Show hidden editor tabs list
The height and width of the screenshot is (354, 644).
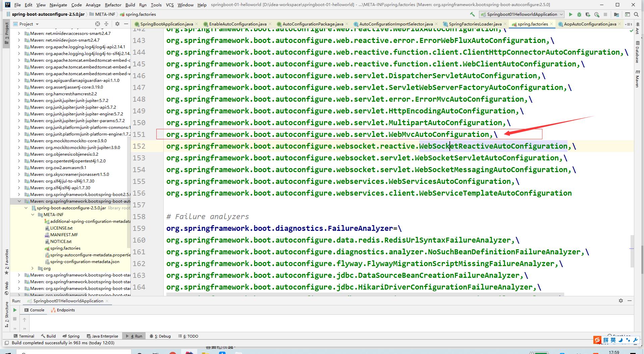pos(629,24)
